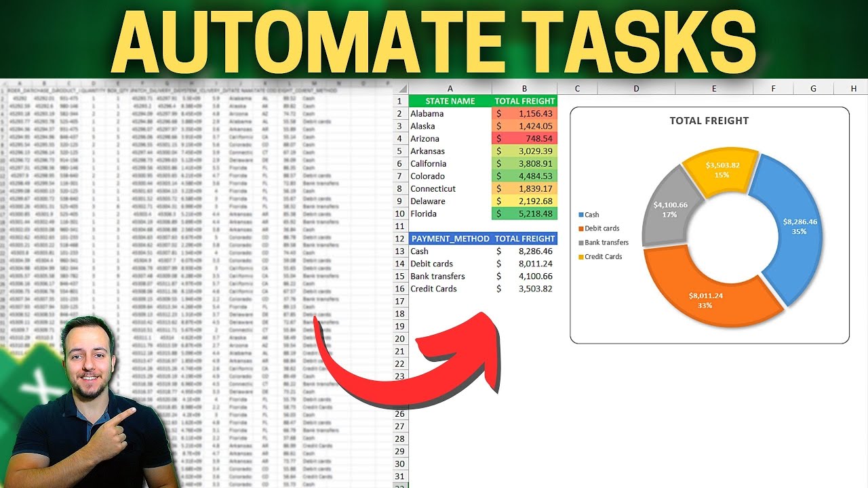Select the Alabama cell
The width and height of the screenshot is (868, 488).
450,114
